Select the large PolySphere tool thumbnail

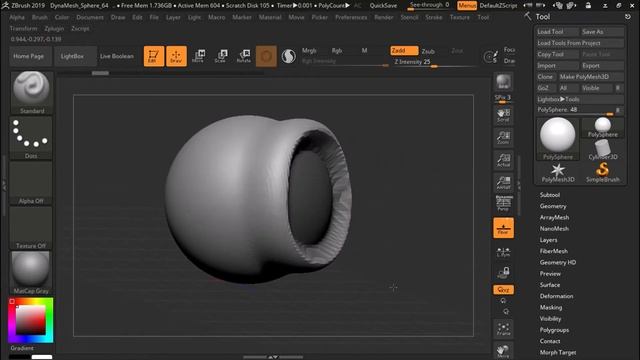coord(558,139)
